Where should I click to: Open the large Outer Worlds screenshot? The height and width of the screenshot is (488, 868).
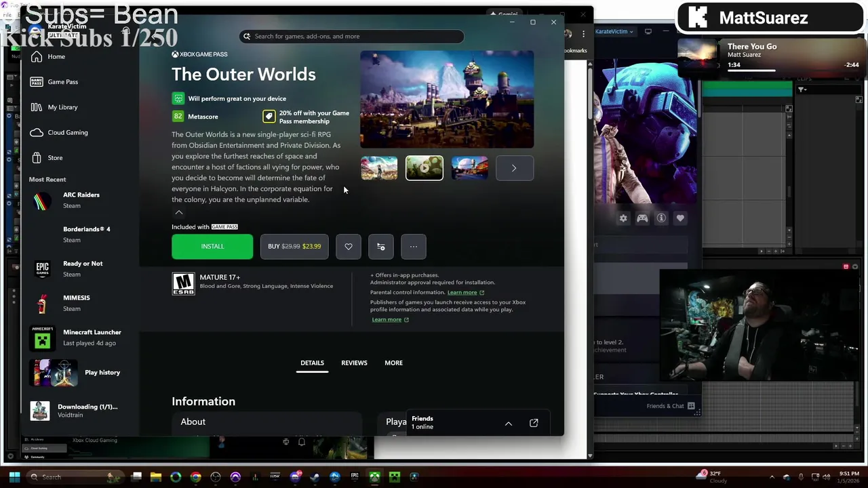[x=447, y=99]
